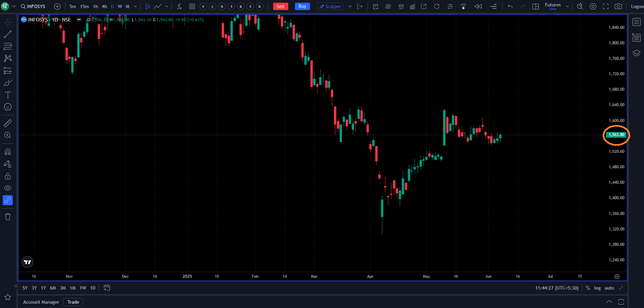644x308 pixels.
Task: Switch to the 1h timeframe
Action: [x=95, y=6]
